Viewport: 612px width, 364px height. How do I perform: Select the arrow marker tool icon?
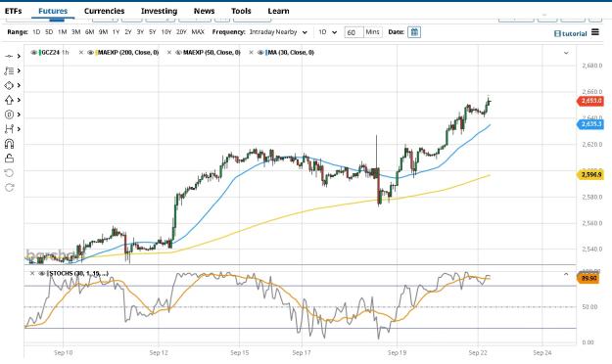[9, 100]
